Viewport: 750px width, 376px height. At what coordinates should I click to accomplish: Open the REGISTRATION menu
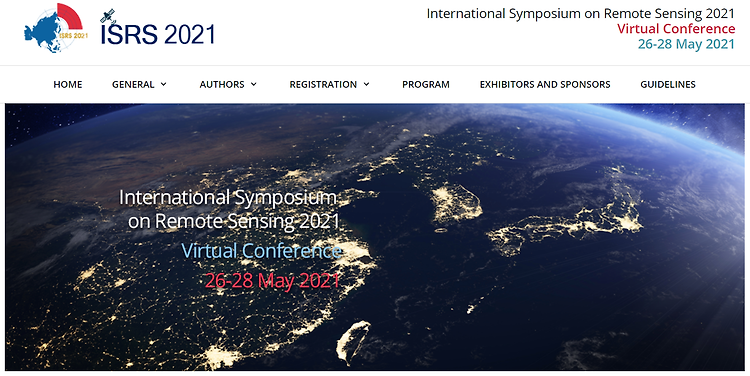point(323,85)
